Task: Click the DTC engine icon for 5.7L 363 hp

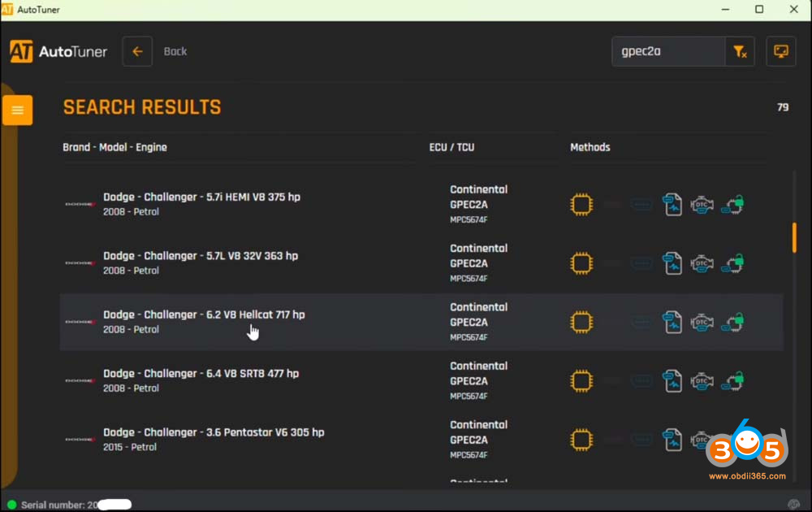Action: (702, 263)
